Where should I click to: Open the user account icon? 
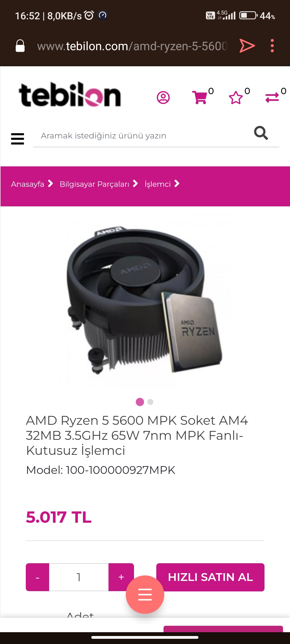(x=163, y=98)
